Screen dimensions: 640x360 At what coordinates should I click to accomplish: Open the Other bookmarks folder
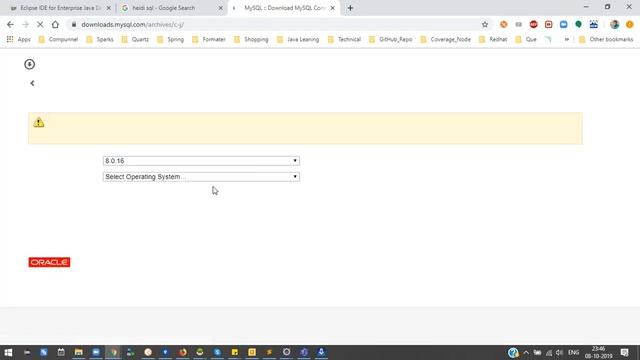pos(606,39)
